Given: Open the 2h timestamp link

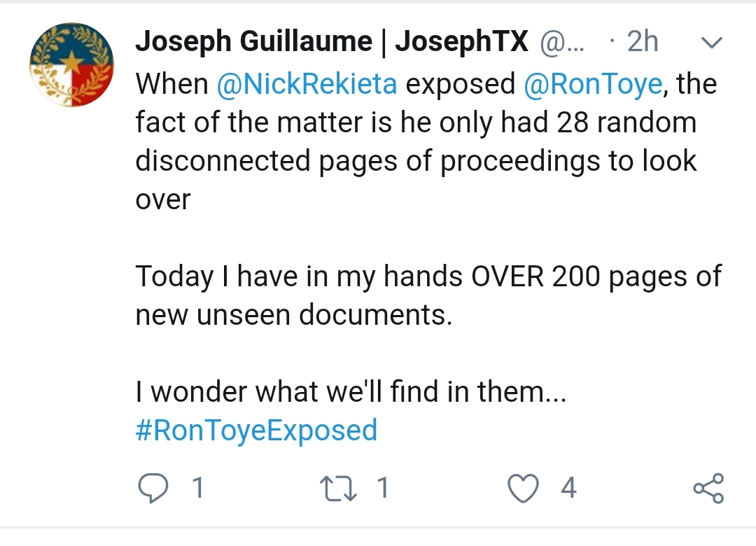Looking at the screenshot, I should click(x=642, y=41).
